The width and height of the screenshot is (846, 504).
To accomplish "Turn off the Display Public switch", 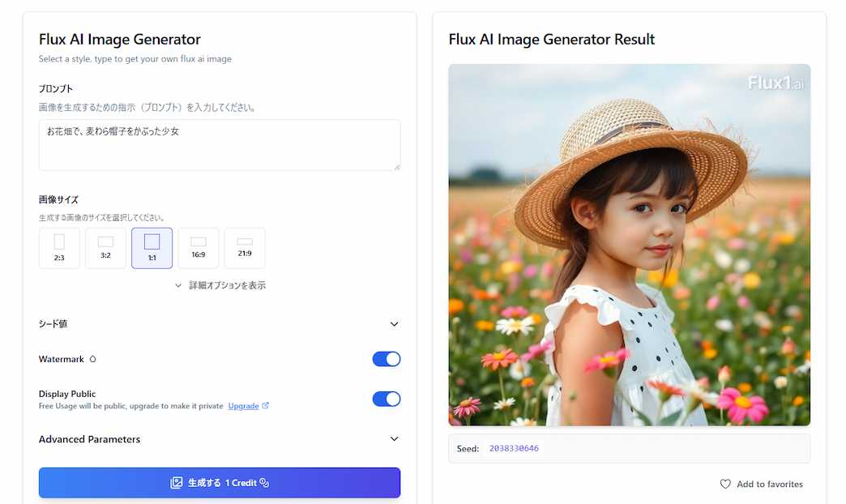I will point(387,399).
